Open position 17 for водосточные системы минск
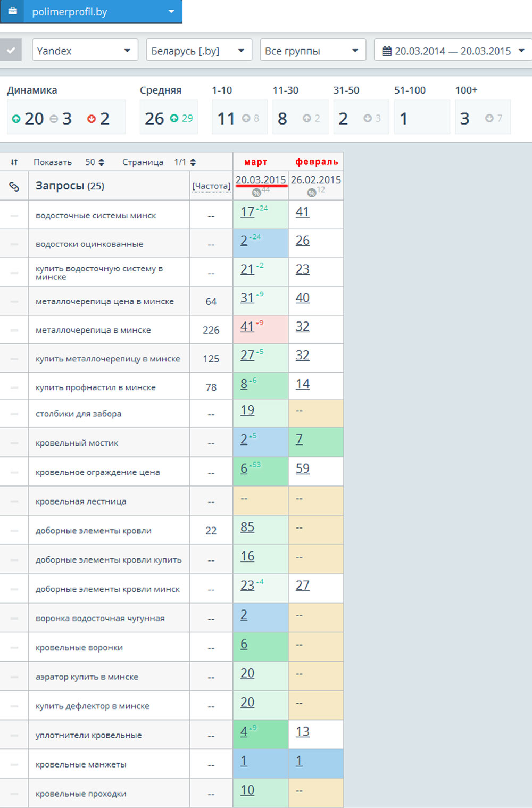 [x=247, y=212]
